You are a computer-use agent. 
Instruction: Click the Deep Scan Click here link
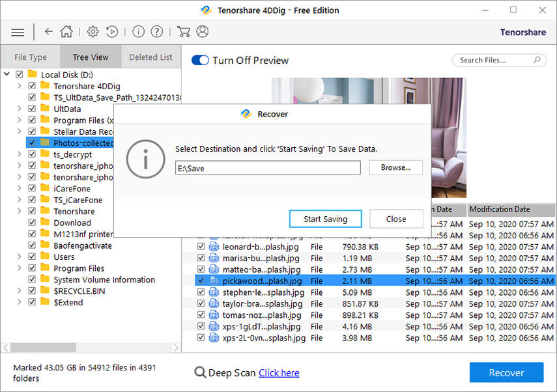(x=279, y=372)
